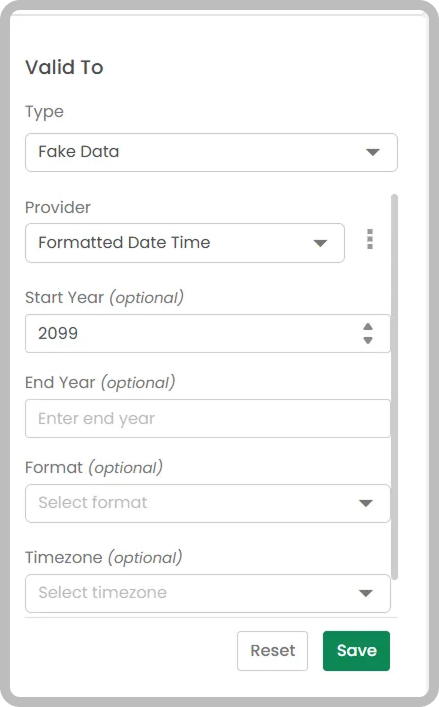439x707 pixels.
Task: Click the Valid To heading
Action: [64, 67]
